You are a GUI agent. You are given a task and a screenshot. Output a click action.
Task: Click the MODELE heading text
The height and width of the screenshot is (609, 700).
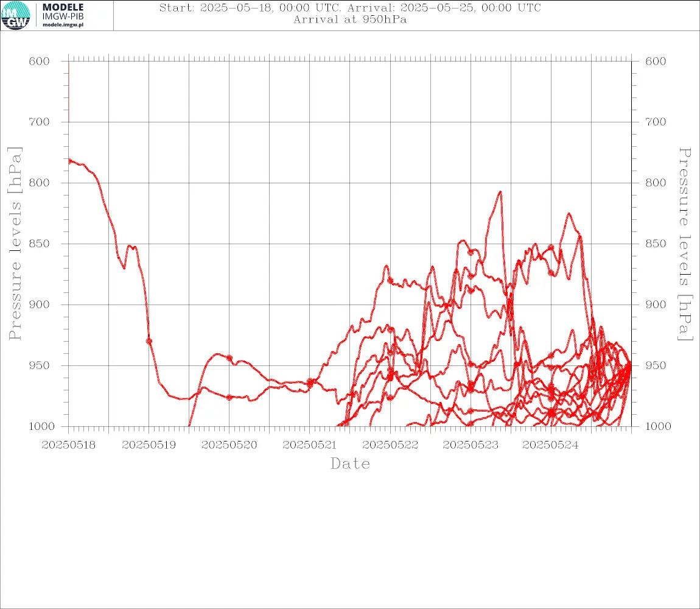click(x=63, y=7)
